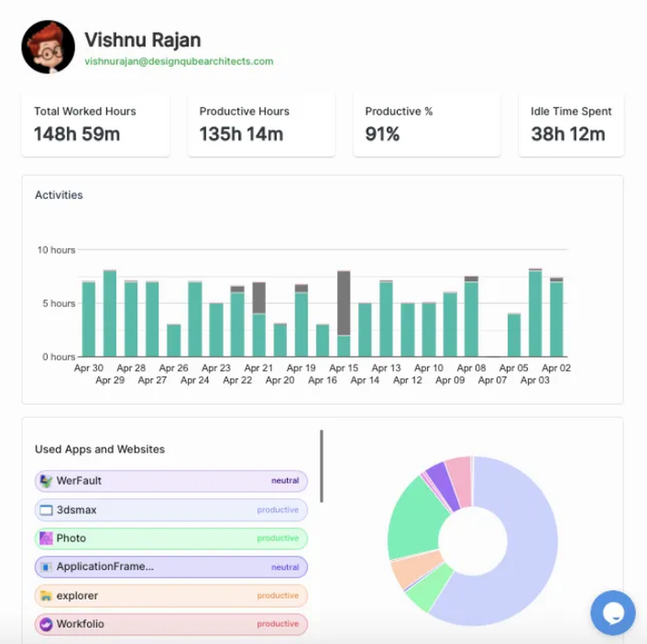Viewport: 647px width, 644px height.
Task: Click the Photo app icon
Action: pos(46,538)
